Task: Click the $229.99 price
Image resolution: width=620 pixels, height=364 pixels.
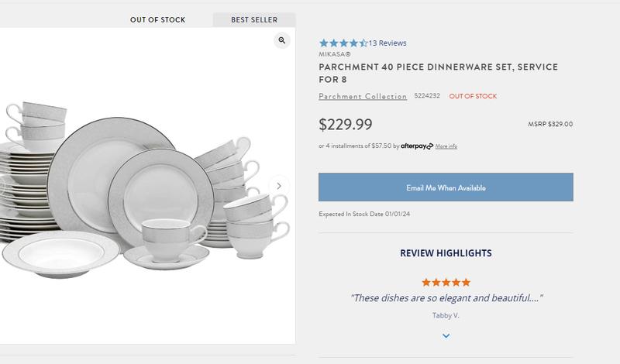Action: [x=346, y=124]
